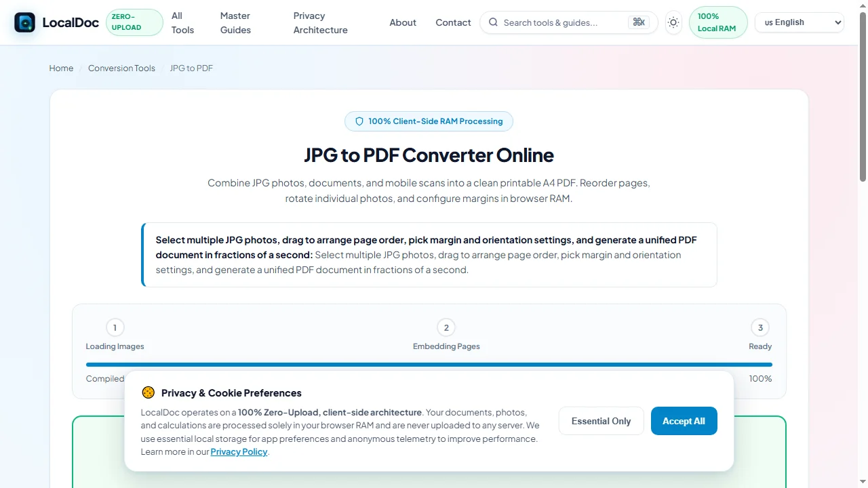Viewport: 868px width, 488px height.
Task: Click the LocalDoc brand name
Action: point(71,22)
